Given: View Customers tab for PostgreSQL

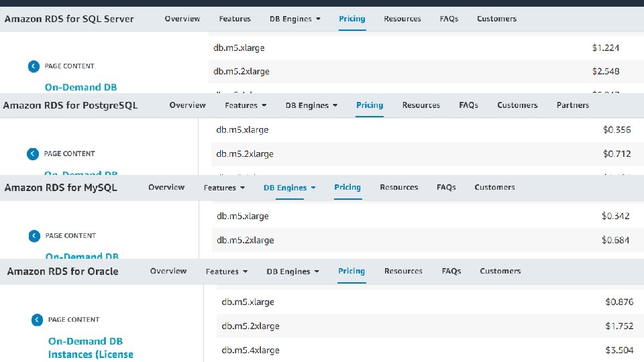Looking at the screenshot, I should tap(517, 105).
